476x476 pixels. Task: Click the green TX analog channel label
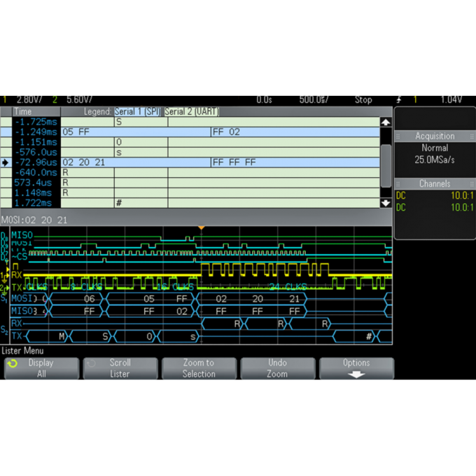point(17,287)
